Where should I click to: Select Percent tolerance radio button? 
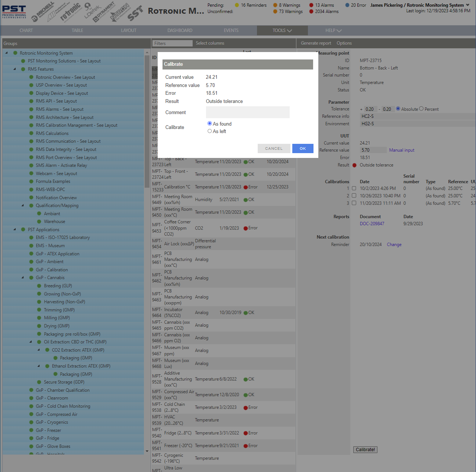click(421, 109)
